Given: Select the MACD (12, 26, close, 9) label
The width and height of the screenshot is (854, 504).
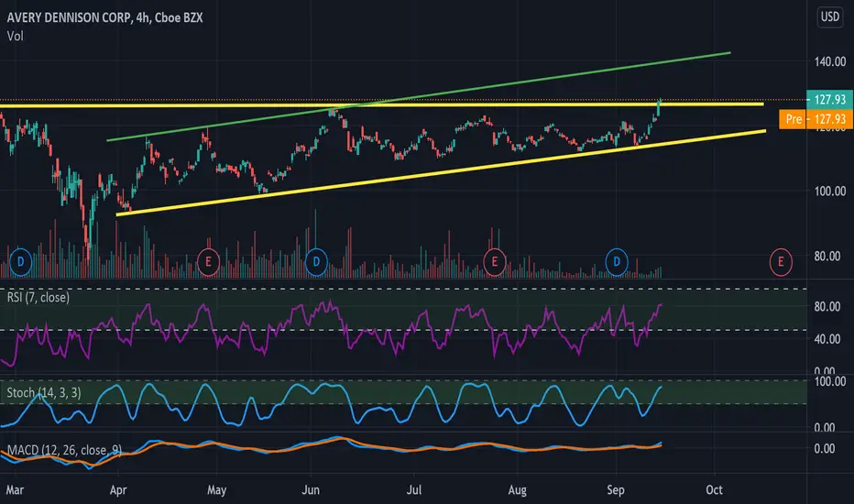Looking at the screenshot, I should click(64, 450).
